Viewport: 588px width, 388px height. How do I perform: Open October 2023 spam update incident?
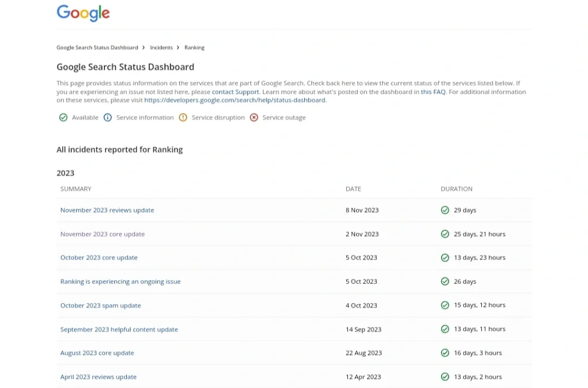tap(100, 305)
